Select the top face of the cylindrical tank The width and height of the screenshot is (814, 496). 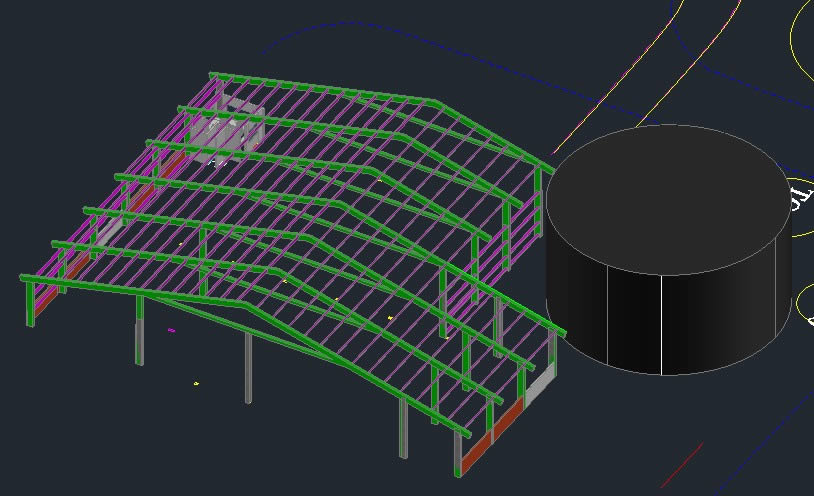pos(668,198)
